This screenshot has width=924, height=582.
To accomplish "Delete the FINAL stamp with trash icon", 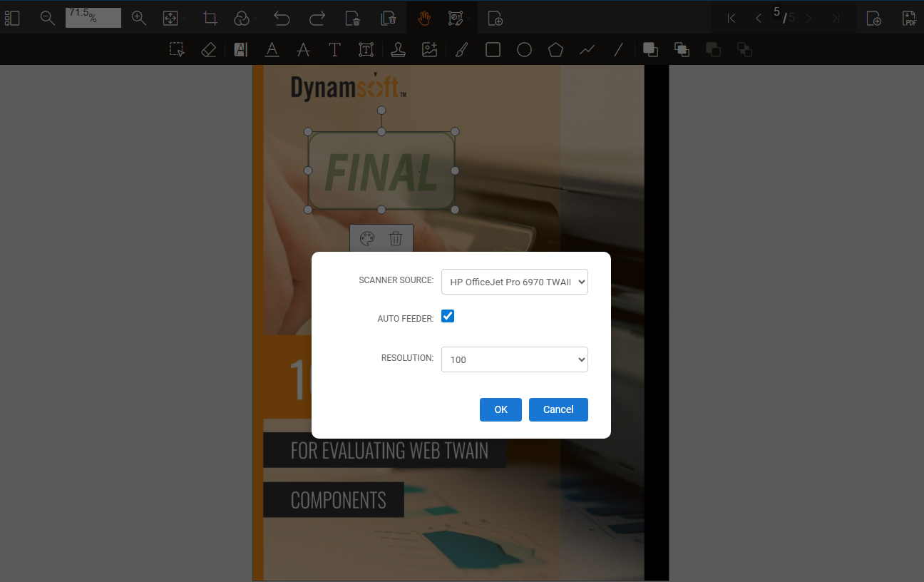I will click(x=396, y=238).
